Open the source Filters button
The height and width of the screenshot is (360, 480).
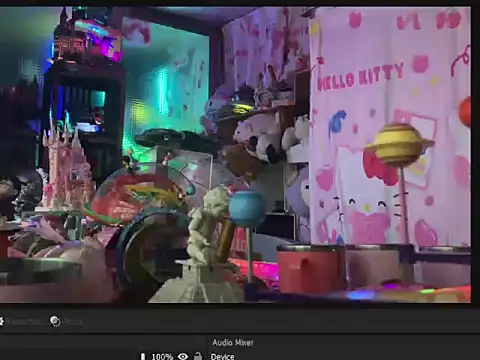click(x=66, y=321)
